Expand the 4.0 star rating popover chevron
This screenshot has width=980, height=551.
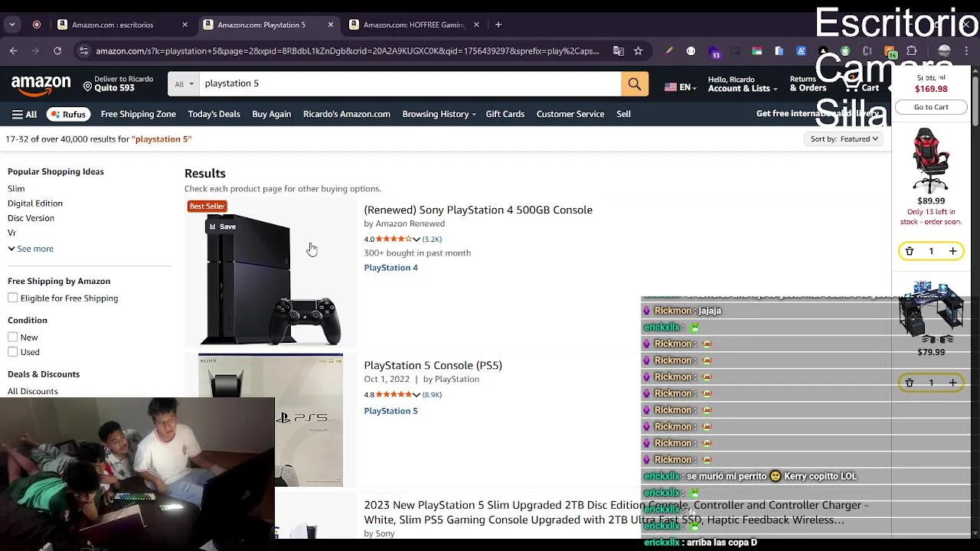click(416, 239)
